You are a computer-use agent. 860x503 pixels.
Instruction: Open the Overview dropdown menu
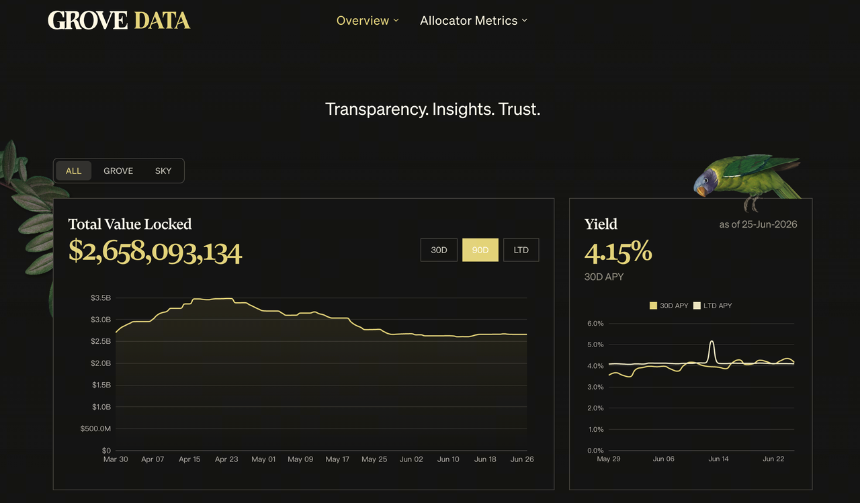click(x=367, y=21)
